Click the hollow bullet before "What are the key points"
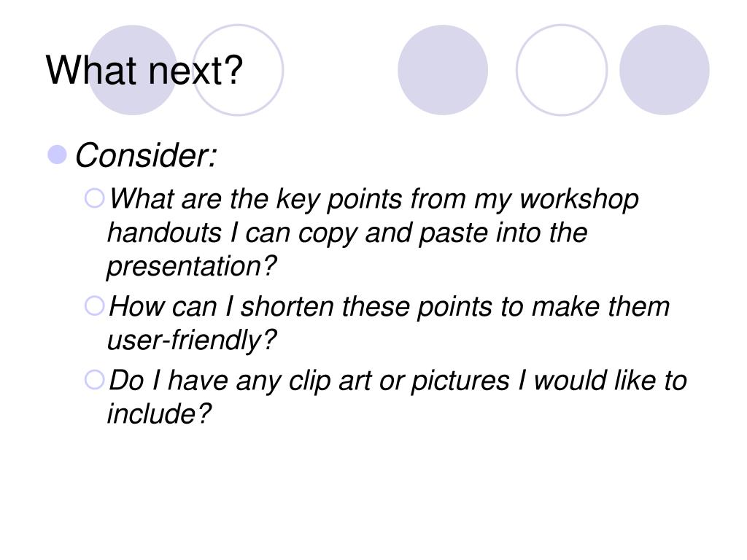 (x=94, y=198)
